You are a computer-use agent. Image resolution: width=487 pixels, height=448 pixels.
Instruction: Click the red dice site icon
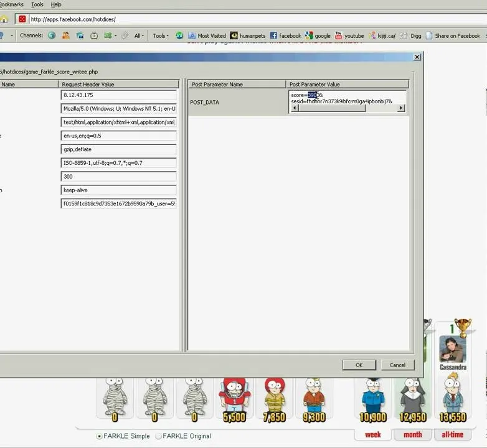pyautogui.click(x=22, y=19)
